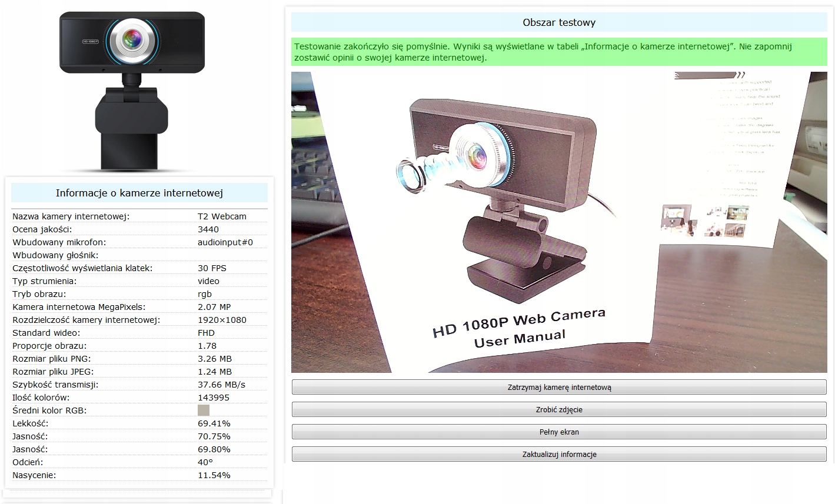The image size is (835, 504).
Task: Click the '2.07 MP' megapixels value
Action: pyautogui.click(x=214, y=307)
